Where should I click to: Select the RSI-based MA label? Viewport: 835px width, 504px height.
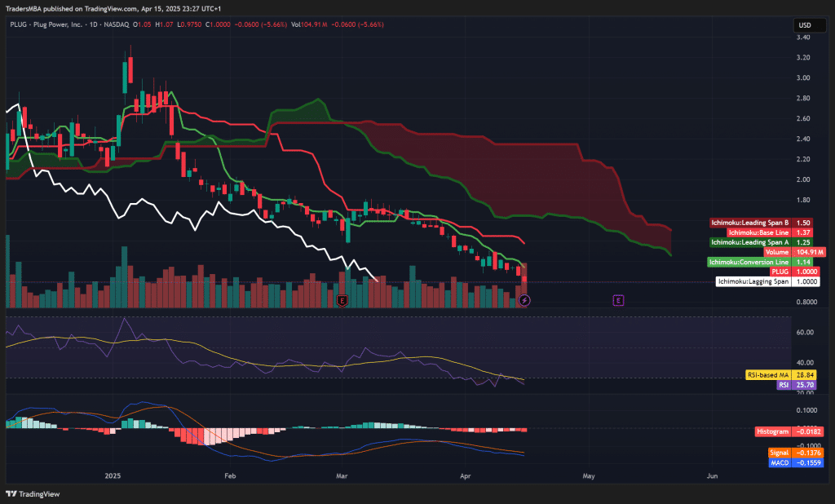tap(768, 375)
